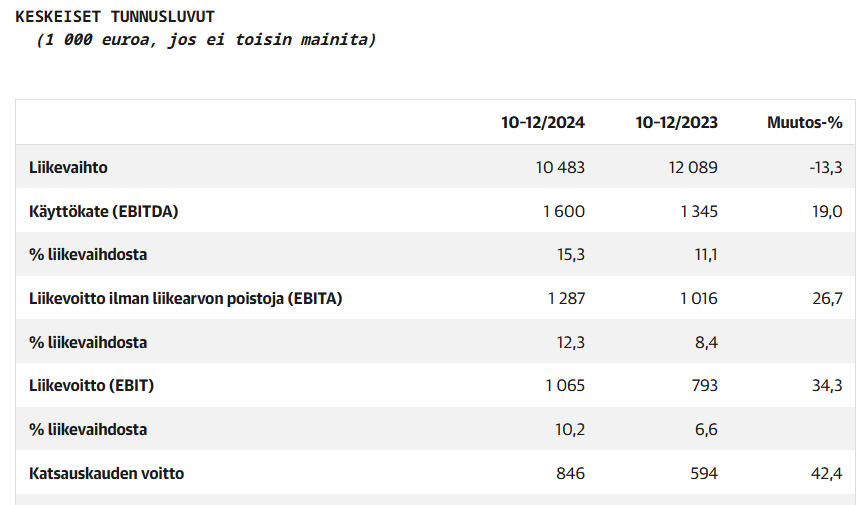Click the 42,4 change value

(829, 473)
